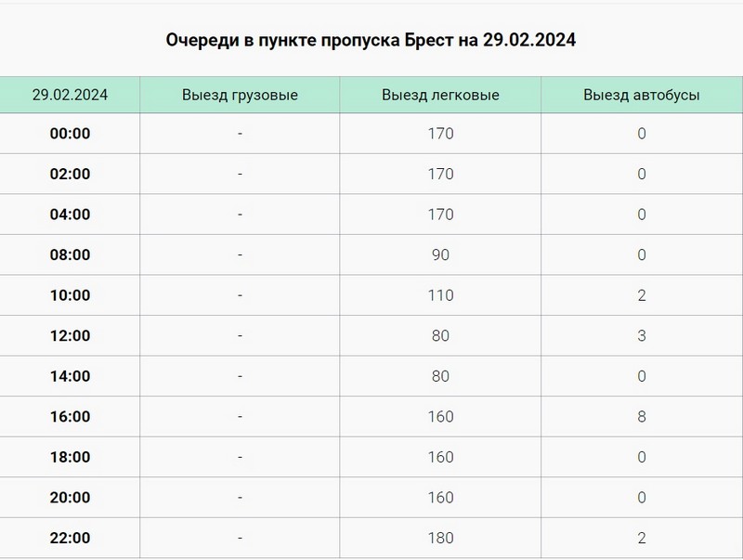Click the 08:00 time cell
Screen dimensions: 743x560
pos(70,254)
